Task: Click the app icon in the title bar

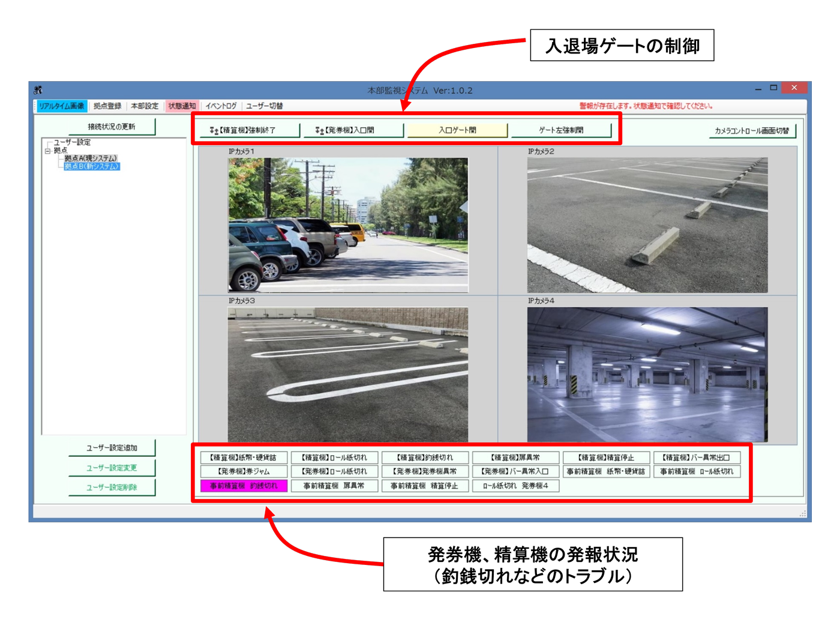Action: pos(38,90)
